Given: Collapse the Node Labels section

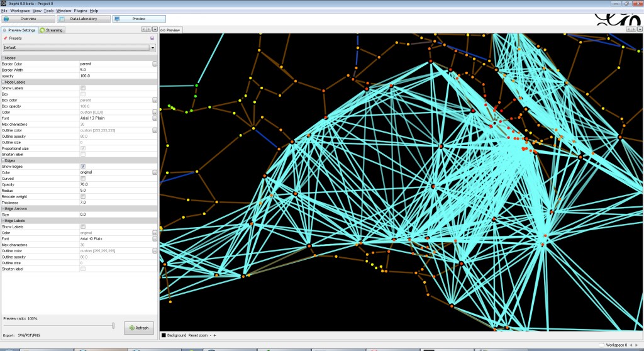Looking at the screenshot, I should pyautogui.click(x=3, y=82).
